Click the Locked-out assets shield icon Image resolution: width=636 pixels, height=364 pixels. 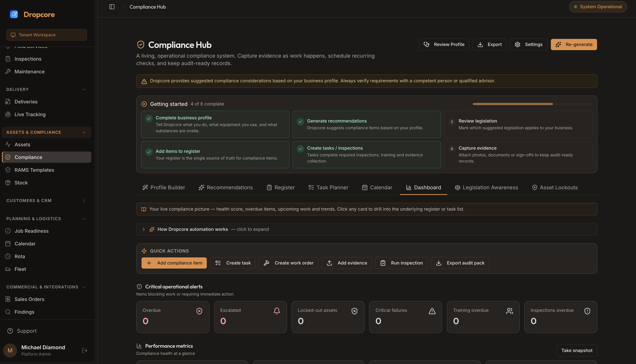tap(354, 311)
